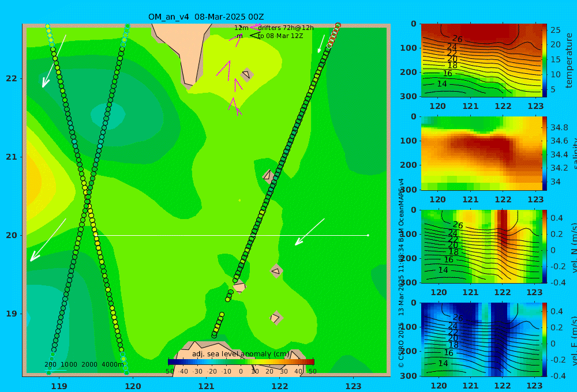This screenshot has width=577, height=392.
Task: Click the "vel. E (m/s)" axis label
Action: [x=574, y=341]
